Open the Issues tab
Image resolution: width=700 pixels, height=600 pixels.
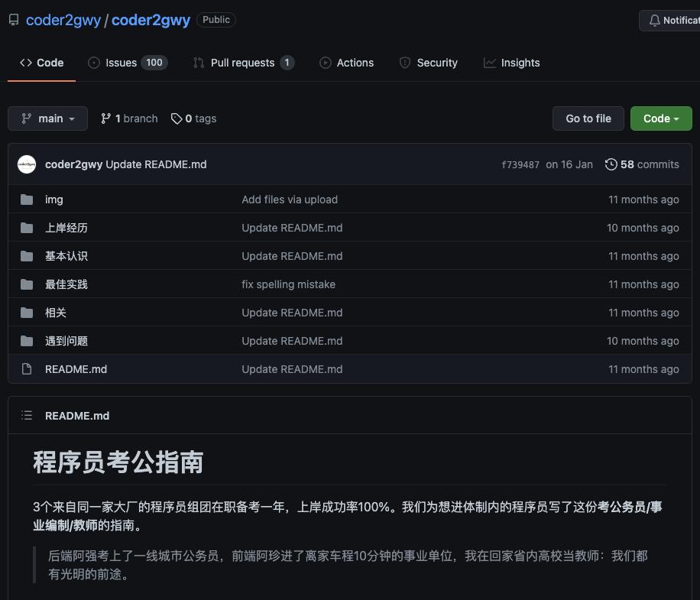pos(128,63)
